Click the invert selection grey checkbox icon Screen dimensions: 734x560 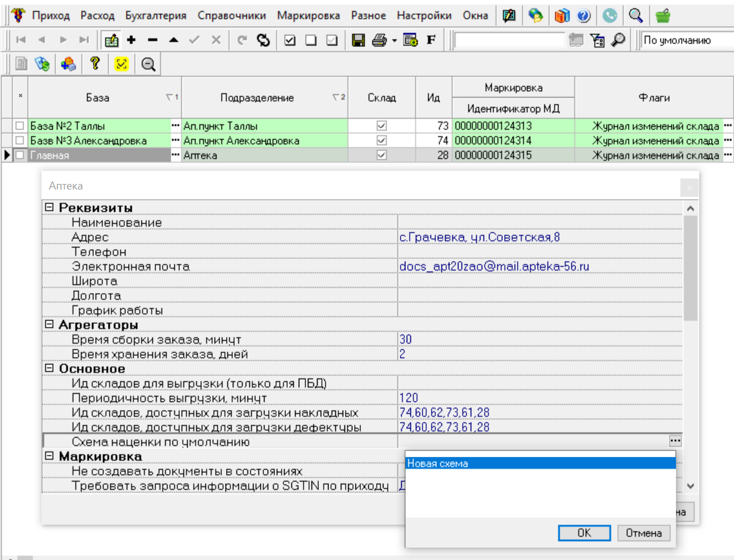point(332,40)
